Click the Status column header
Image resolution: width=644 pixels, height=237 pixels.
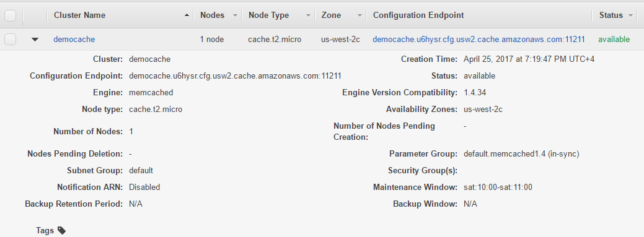click(x=611, y=15)
